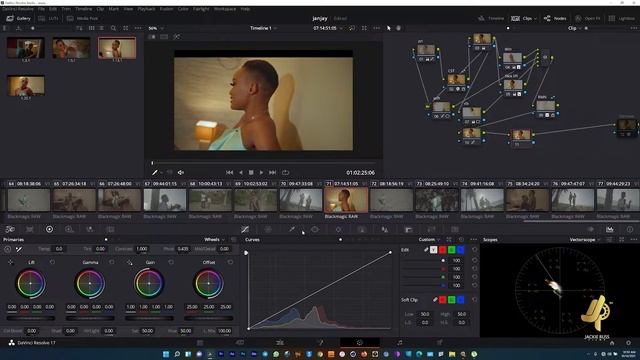Open the Tracker palette
This screenshot has width=640, height=360.
pos(338,229)
